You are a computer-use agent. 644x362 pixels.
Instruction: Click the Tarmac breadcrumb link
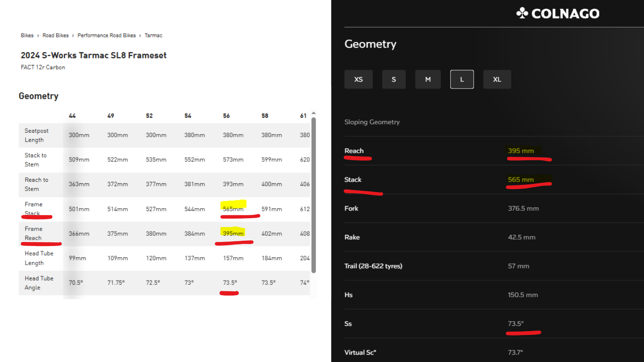153,36
